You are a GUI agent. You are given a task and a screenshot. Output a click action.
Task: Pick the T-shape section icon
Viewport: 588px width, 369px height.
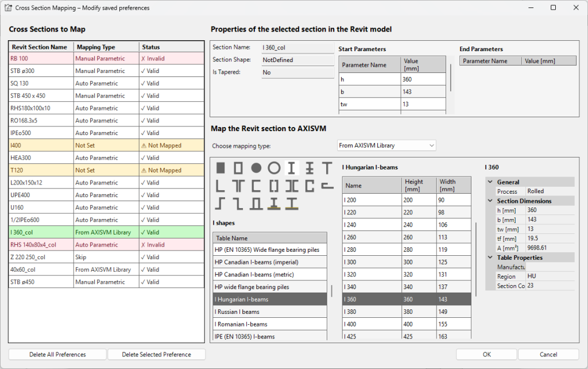click(x=327, y=168)
